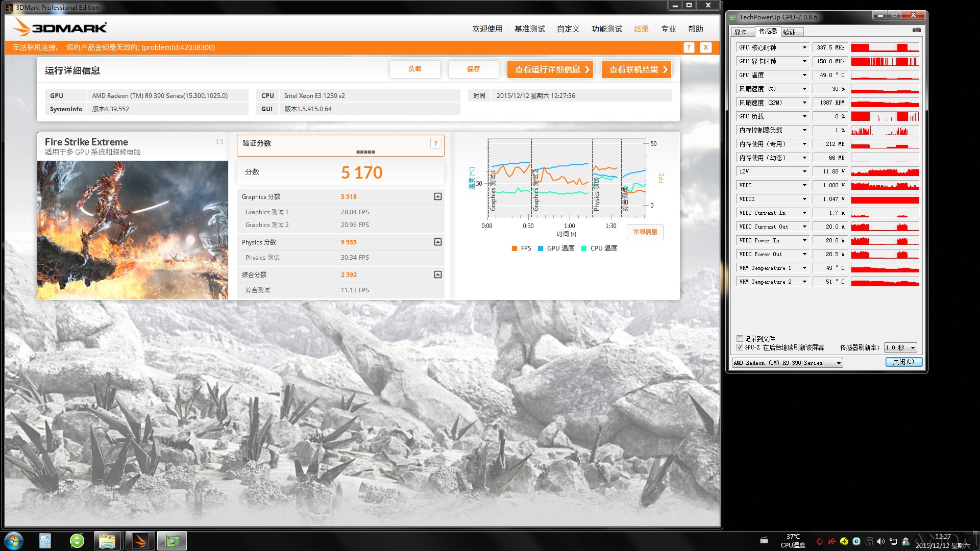The height and width of the screenshot is (551, 980).
Task: Click the red AMD Radeon tray icon
Action: pos(832,541)
